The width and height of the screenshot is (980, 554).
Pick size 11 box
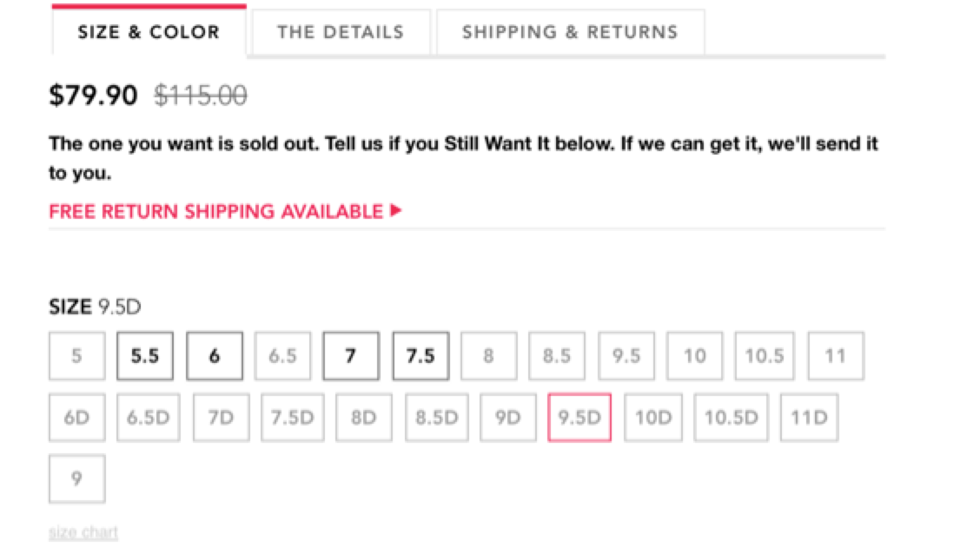point(836,356)
